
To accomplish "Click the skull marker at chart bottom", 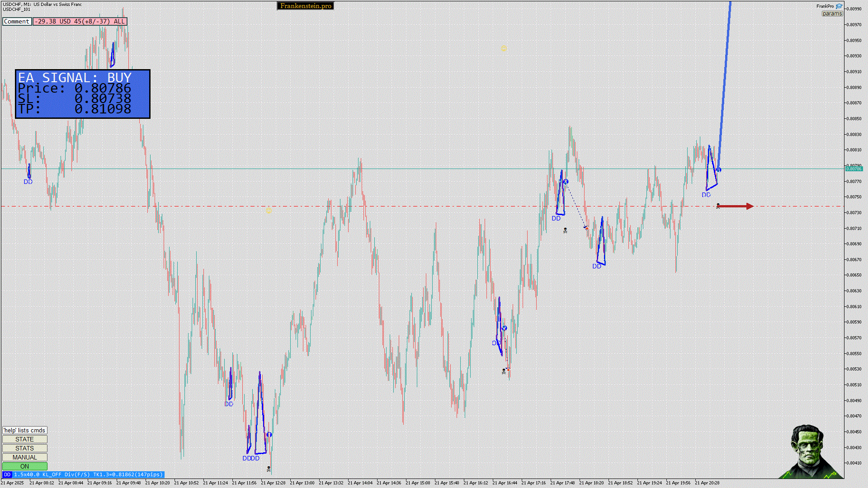I will [269, 469].
